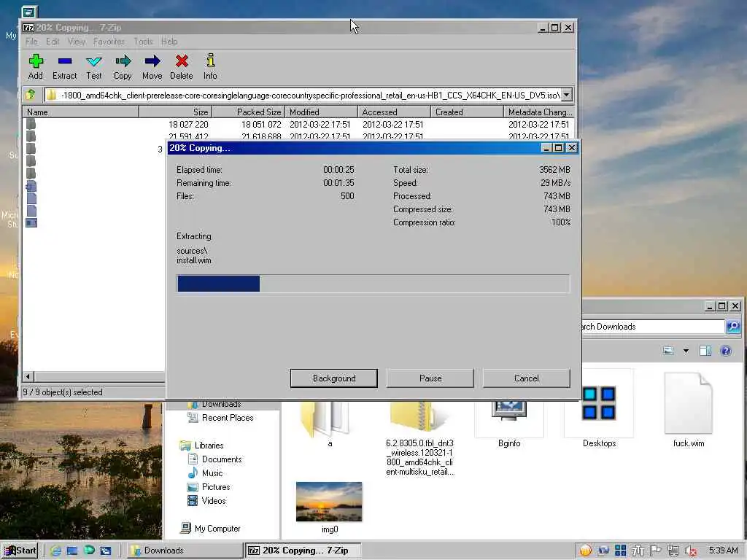Open the Tools menu in 7-Zip
747x560 pixels.
pyautogui.click(x=144, y=42)
